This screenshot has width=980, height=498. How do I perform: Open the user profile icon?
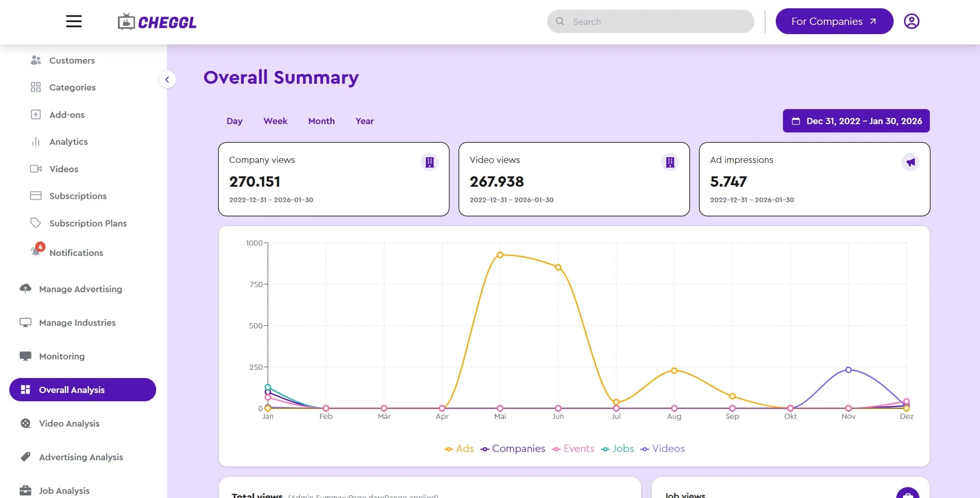(911, 21)
